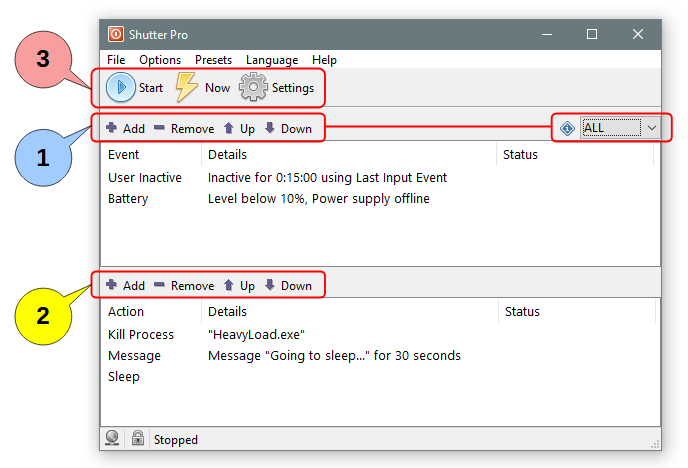Select the Battery event row
The image size is (688, 468).
click(x=128, y=199)
